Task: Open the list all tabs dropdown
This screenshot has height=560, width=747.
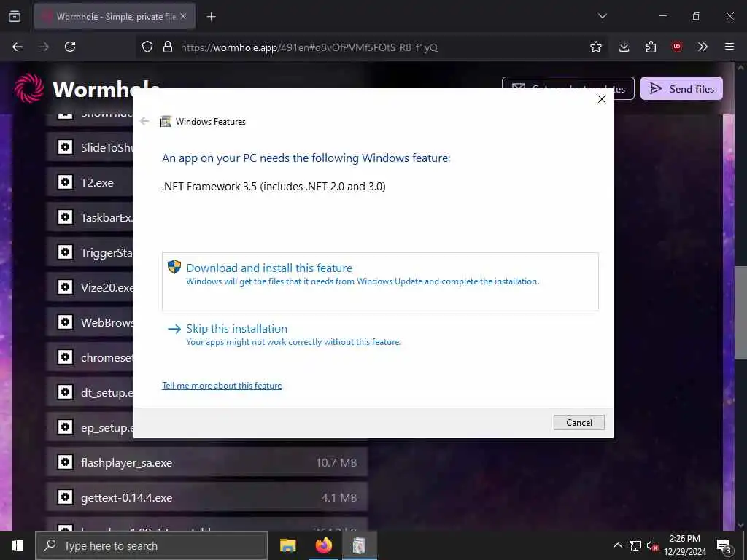Action: pos(602,16)
